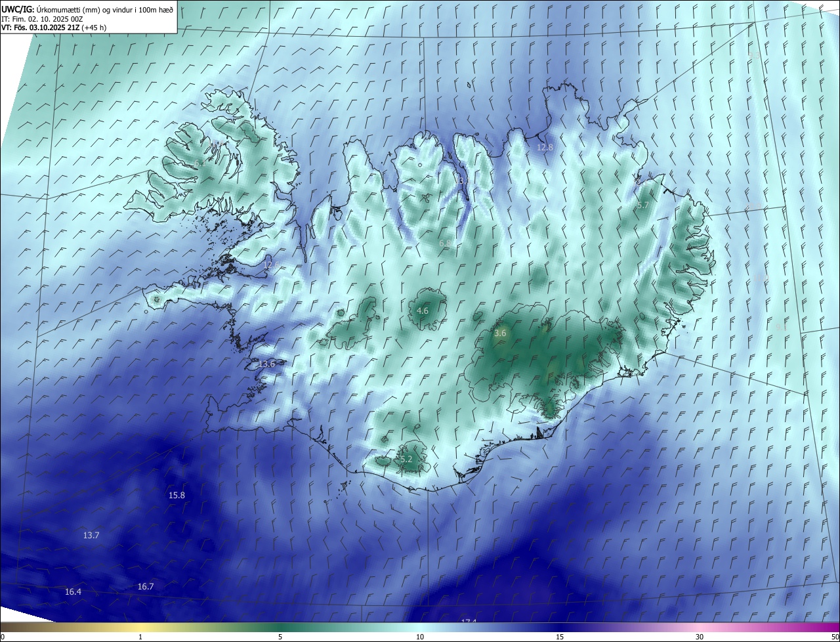
Task: Click the 16.7 value over the southwest ocean
Action: coord(146,587)
